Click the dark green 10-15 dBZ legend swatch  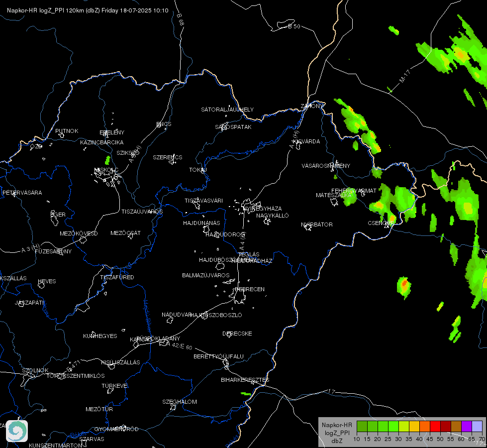pos(362,427)
